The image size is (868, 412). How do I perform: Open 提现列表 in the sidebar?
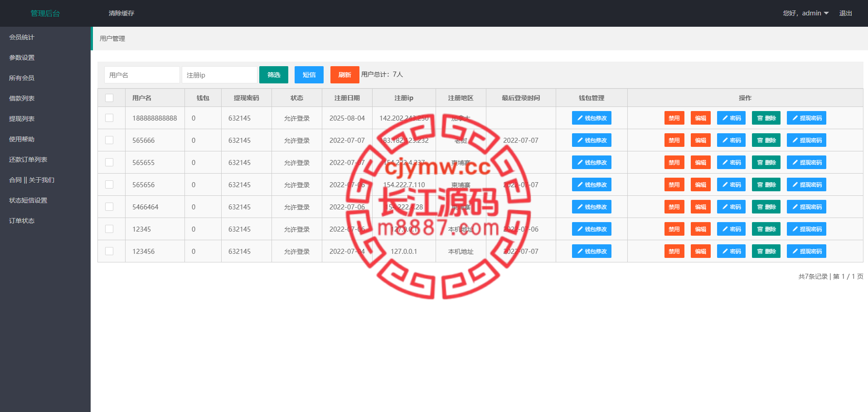pyautogui.click(x=45, y=119)
